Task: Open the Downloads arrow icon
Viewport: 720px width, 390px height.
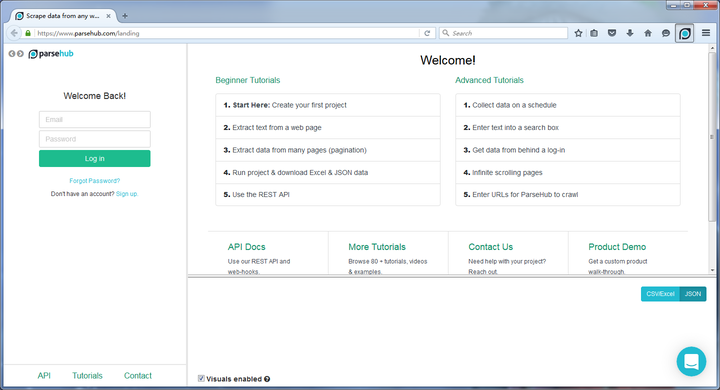Action: click(x=630, y=33)
